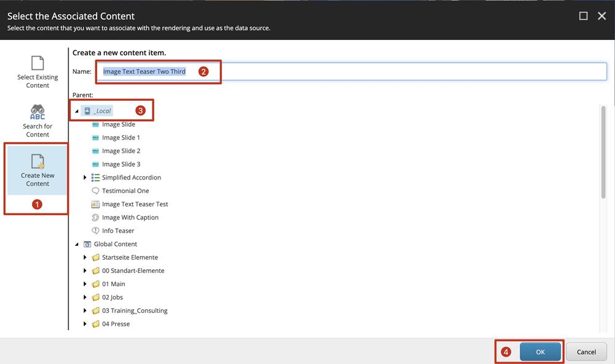
Task: Click the Info Teaser icon
Action: click(x=95, y=231)
